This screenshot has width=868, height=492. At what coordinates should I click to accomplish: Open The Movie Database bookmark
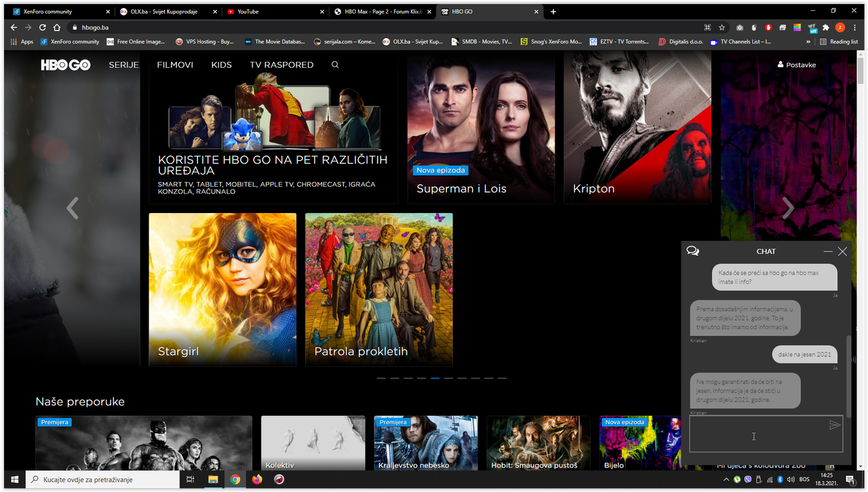point(275,41)
